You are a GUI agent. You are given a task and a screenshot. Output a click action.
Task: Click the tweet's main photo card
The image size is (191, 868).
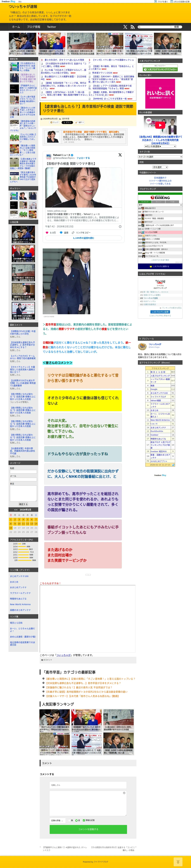click(84, 187)
